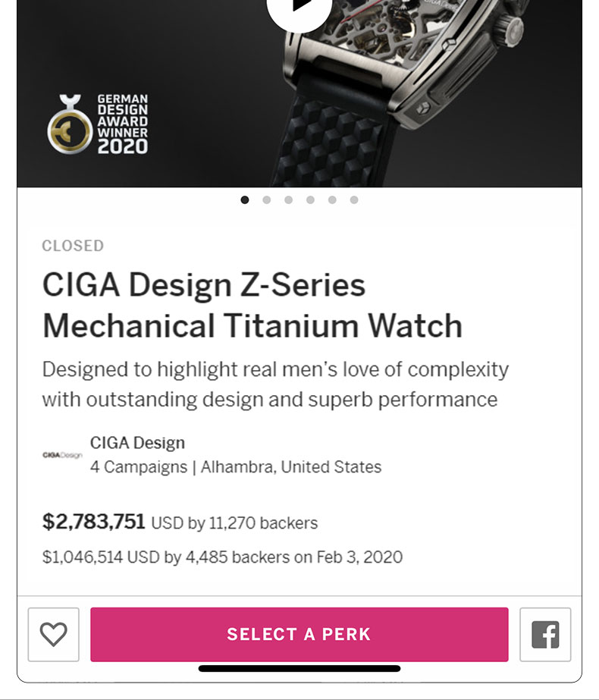The image size is (599, 700).
Task: View the 4 Campaigns info line
Action: point(235,467)
